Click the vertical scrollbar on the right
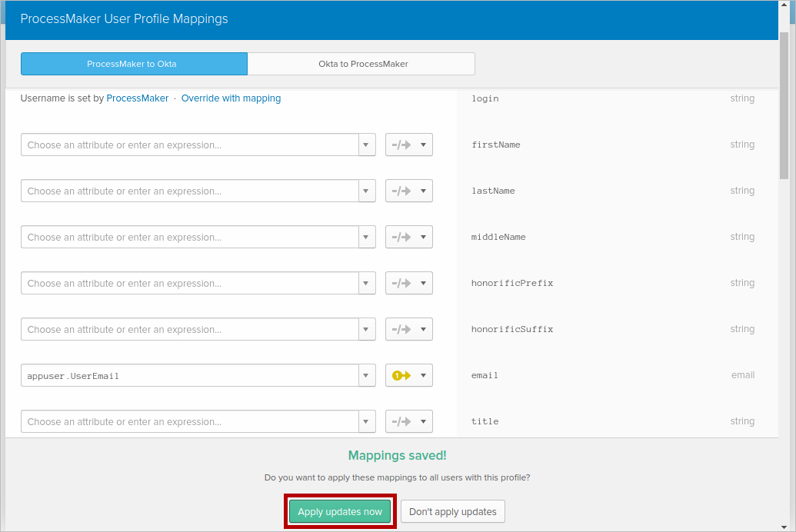The width and height of the screenshot is (796, 532). (784, 108)
